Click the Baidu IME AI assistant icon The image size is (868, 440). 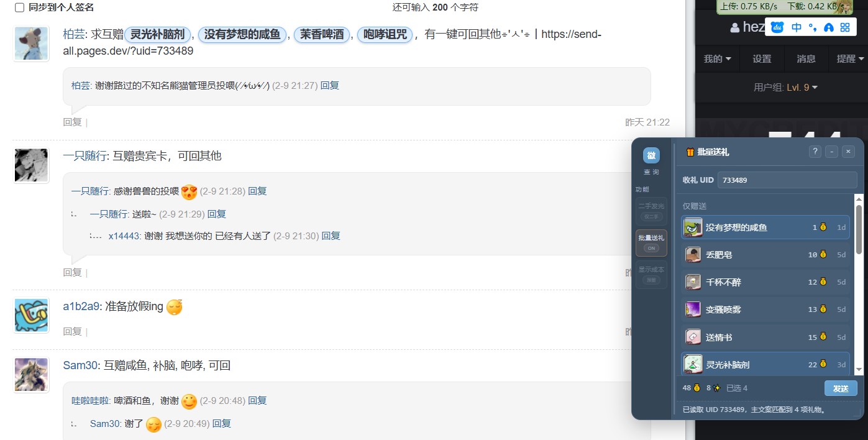(x=828, y=27)
